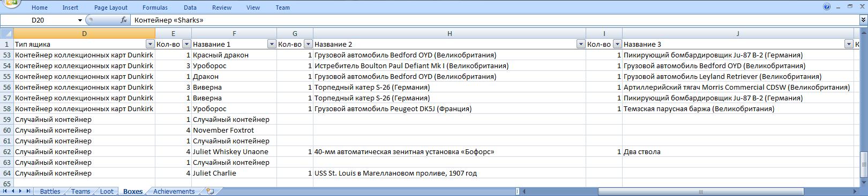868x196 pixels.
Task: Open filter dropdown for Название 1
Action: [272, 44]
